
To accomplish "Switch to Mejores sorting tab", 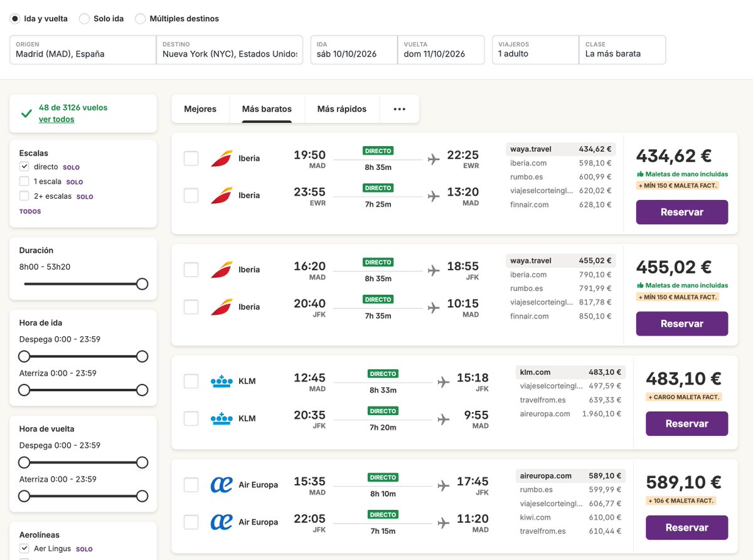I will click(x=200, y=109).
